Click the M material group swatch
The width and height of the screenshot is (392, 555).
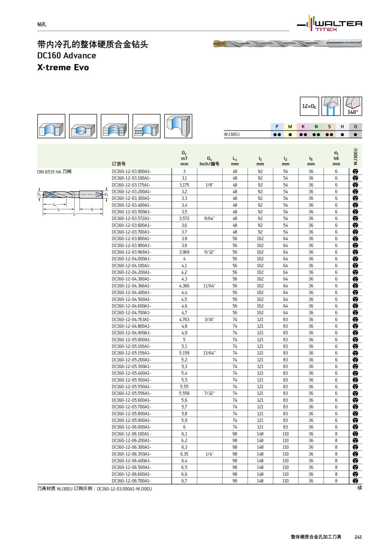pos(290,127)
